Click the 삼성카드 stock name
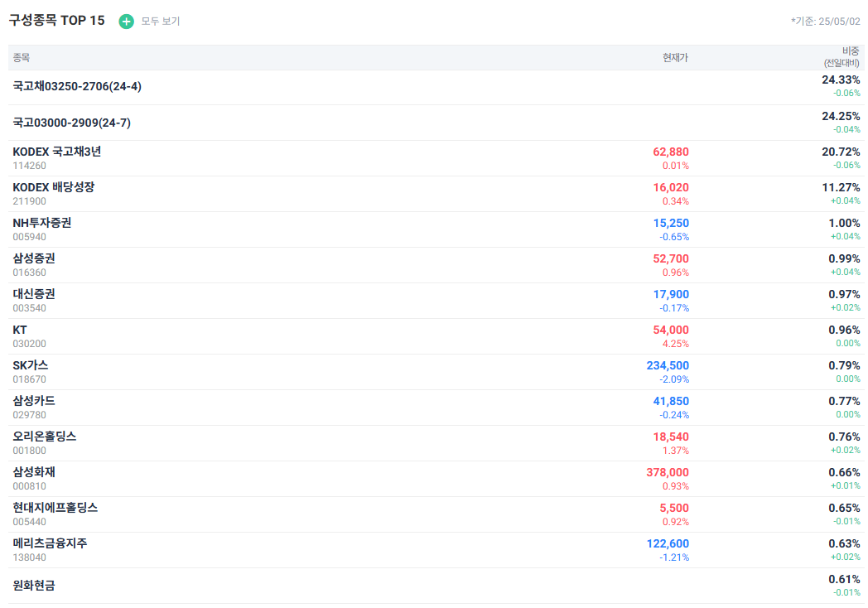The width and height of the screenshot is (868, 608). pos(34,401)
